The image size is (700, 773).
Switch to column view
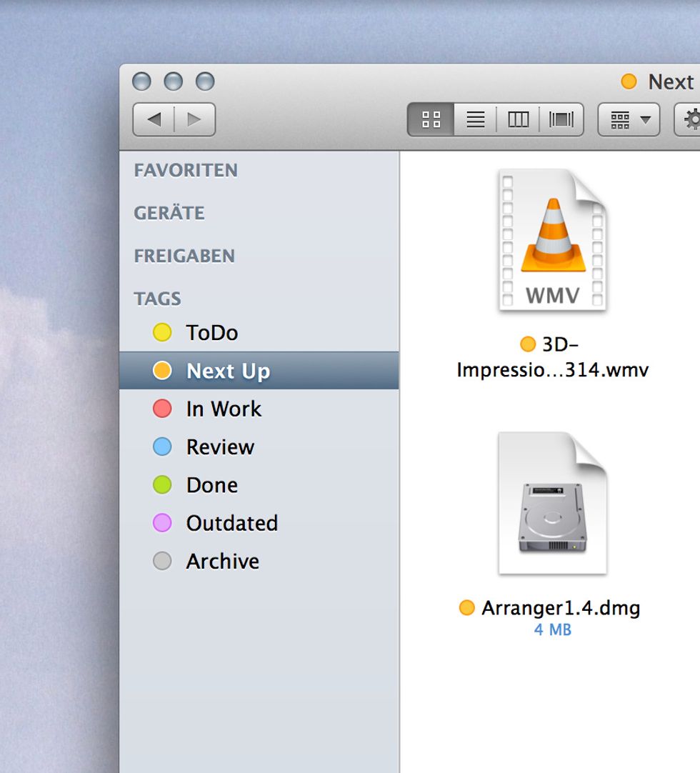click(518, 119)
